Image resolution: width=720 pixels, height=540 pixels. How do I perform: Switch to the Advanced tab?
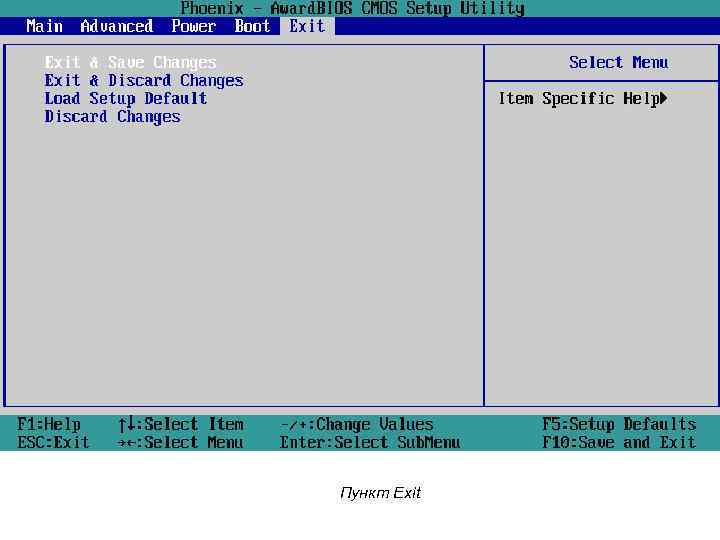117,26
